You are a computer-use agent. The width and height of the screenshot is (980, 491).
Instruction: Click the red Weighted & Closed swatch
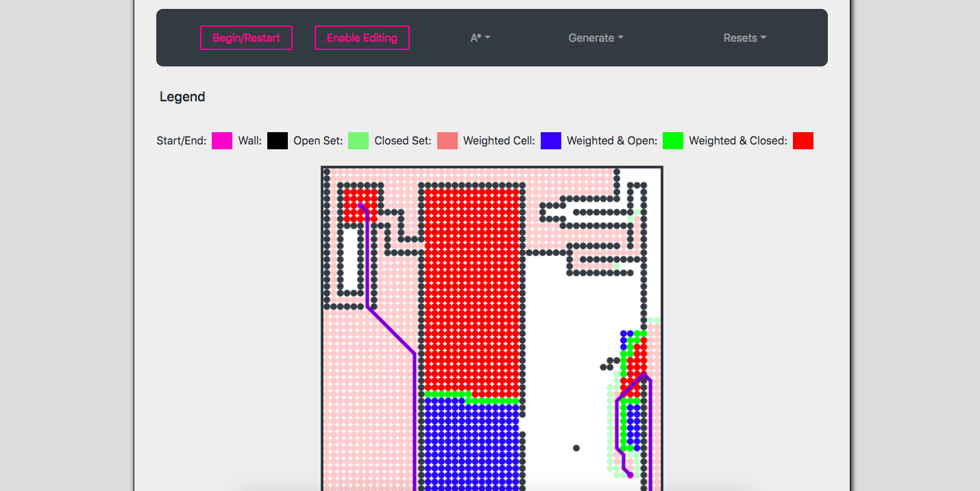[803, 140]
